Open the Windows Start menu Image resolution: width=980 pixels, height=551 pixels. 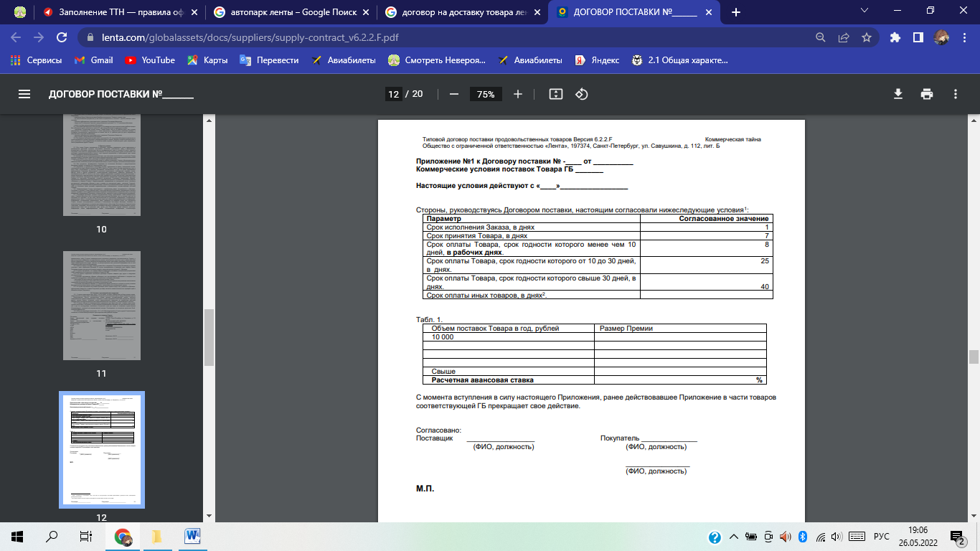pos(17,537)
